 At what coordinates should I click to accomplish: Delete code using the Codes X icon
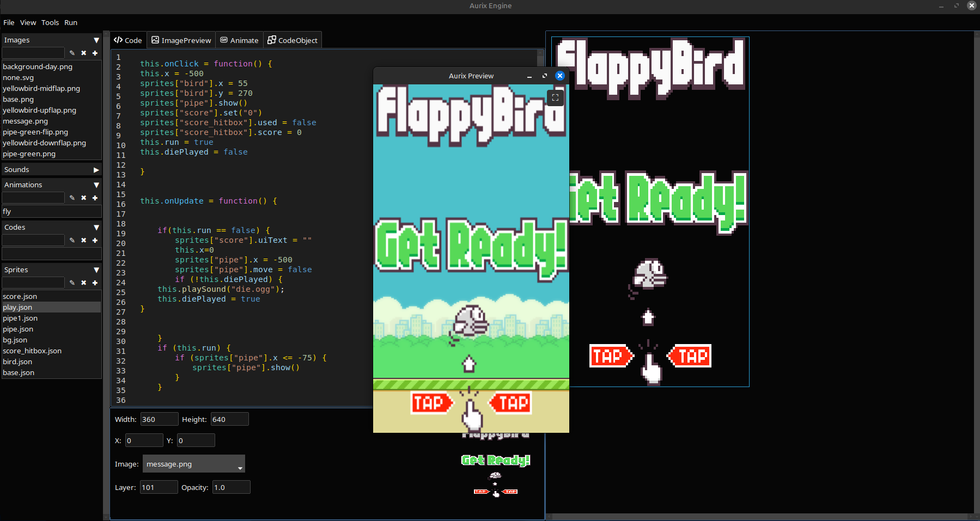(83, 240)
